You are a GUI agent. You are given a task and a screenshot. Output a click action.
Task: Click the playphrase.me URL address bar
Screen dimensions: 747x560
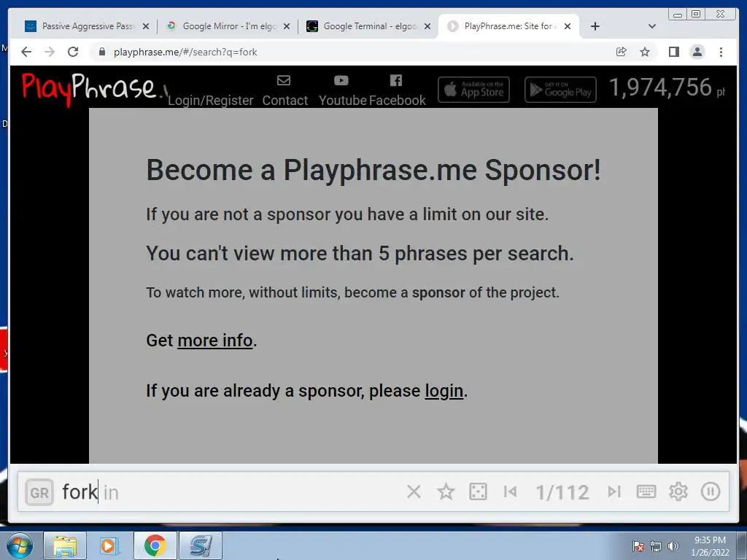coord(352,52)
